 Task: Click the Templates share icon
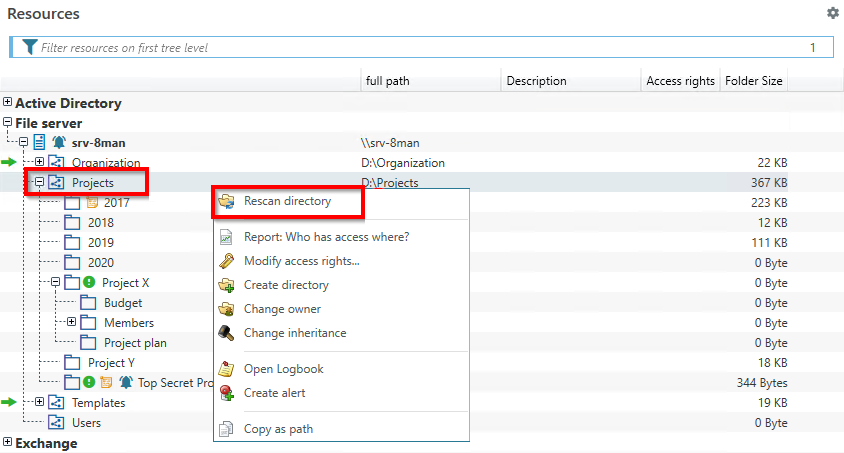pos(56,403)
